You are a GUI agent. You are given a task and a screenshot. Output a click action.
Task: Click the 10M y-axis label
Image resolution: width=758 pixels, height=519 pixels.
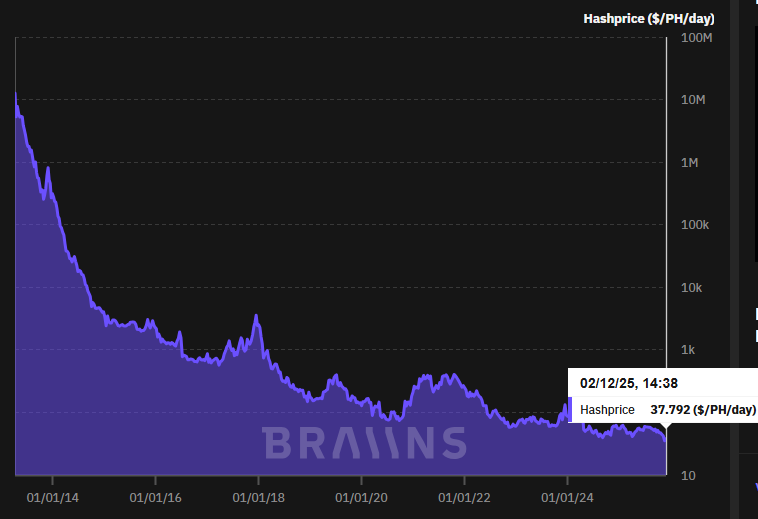pos(693,100)
